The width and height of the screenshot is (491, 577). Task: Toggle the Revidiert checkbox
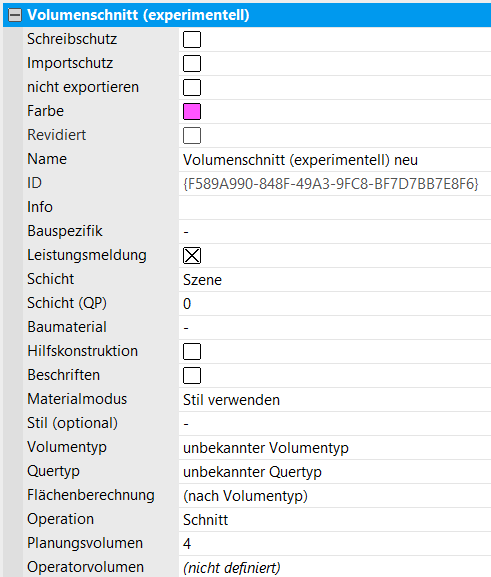pyautogui.click(x=192, y=135)
